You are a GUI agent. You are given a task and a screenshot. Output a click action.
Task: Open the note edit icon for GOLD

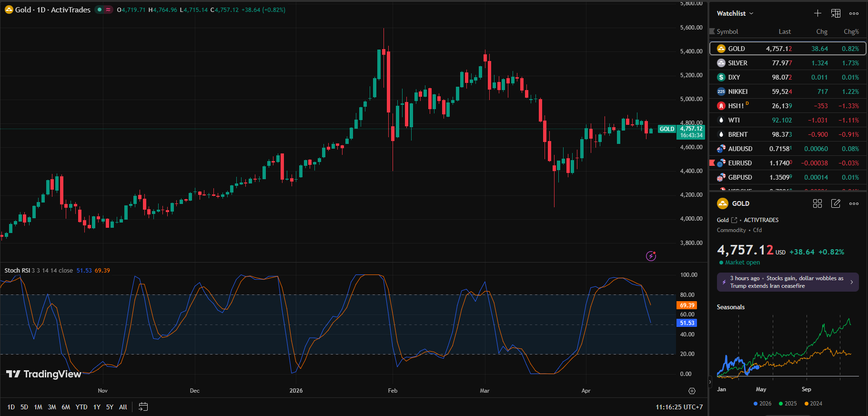(836, 203)
